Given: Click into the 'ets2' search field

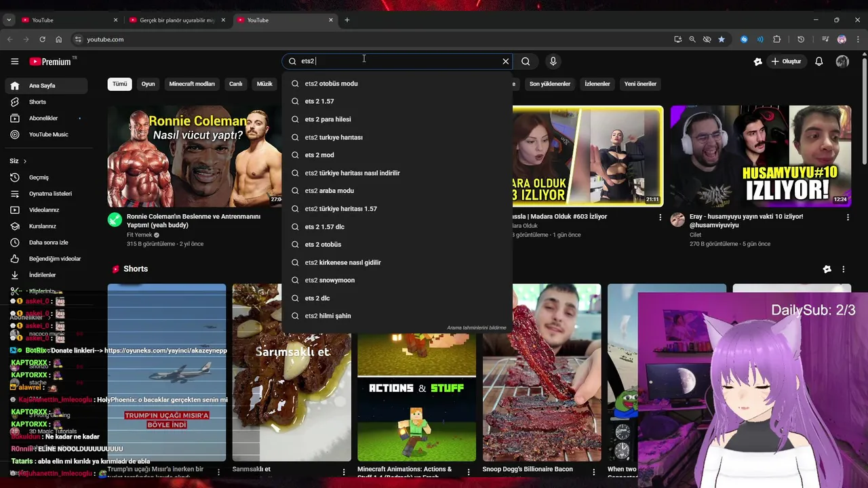Looking at the screenshot, I should [397, 61].
